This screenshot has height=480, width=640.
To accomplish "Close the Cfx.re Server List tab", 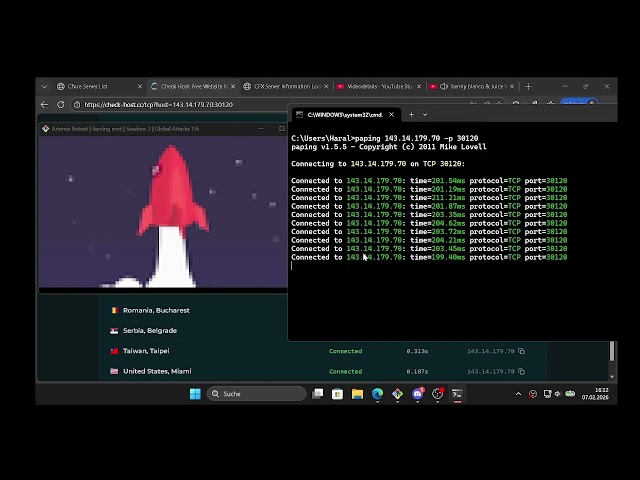I will click(140, 87).
